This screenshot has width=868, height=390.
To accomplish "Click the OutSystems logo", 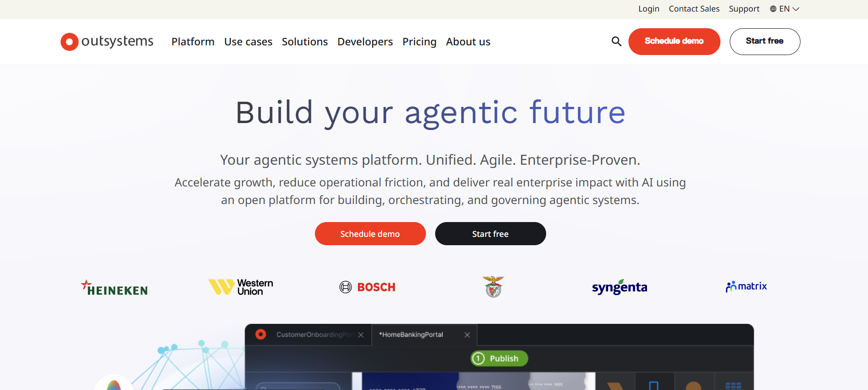I will point(107,42).
